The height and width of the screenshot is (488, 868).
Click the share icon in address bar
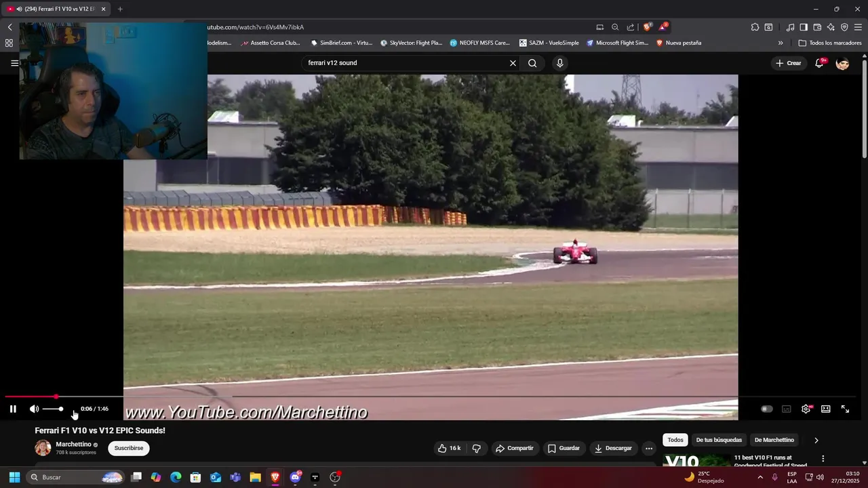[631, 27]
